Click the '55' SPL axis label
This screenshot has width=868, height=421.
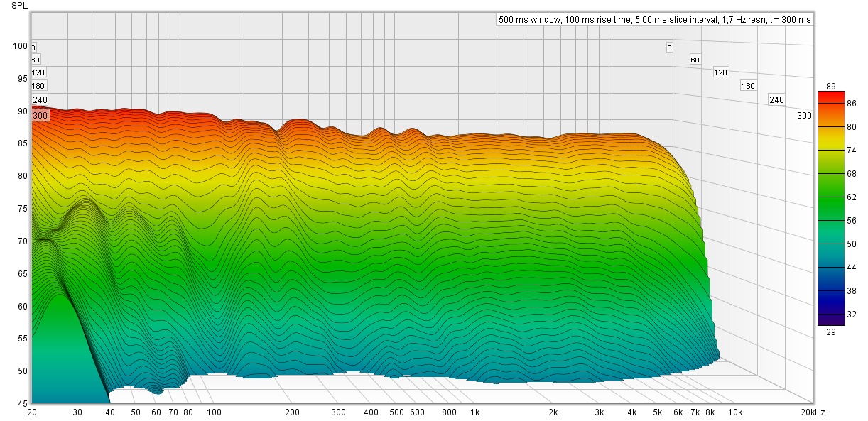22,339
